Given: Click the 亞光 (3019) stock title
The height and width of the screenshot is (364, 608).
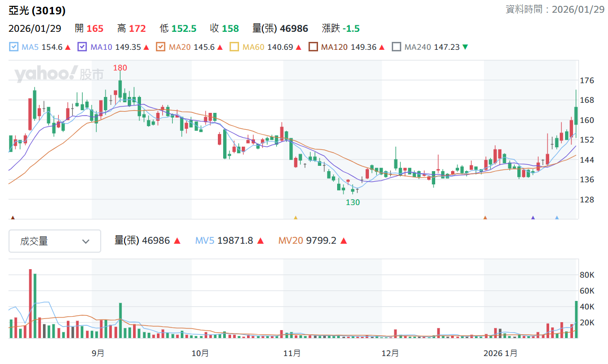Looking at the screenshot, I should [x=37, y=11].
